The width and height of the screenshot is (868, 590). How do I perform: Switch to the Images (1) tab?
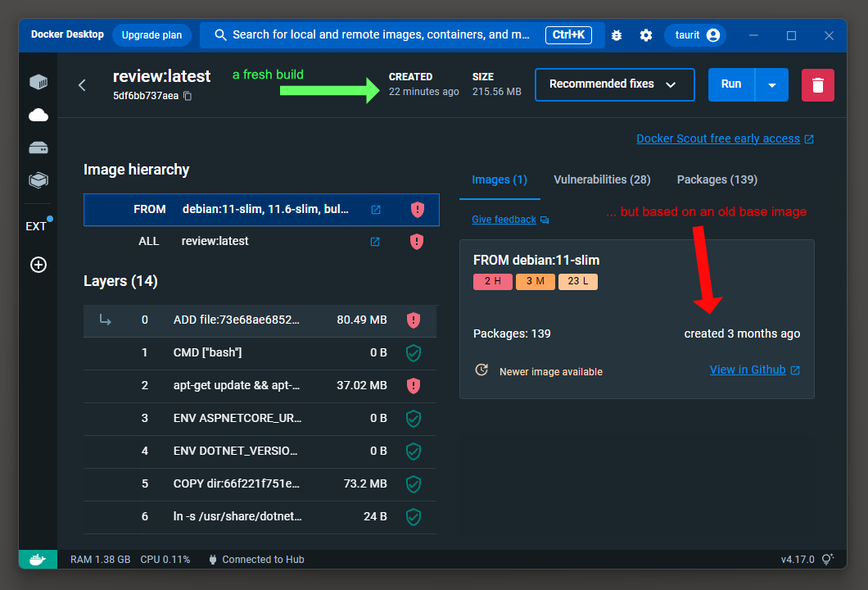coord(500,179)
